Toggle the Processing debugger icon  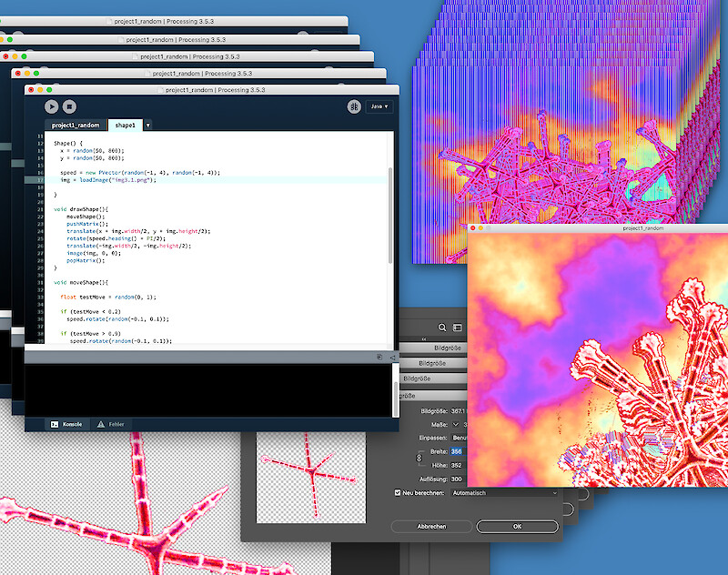click(354, 106)
